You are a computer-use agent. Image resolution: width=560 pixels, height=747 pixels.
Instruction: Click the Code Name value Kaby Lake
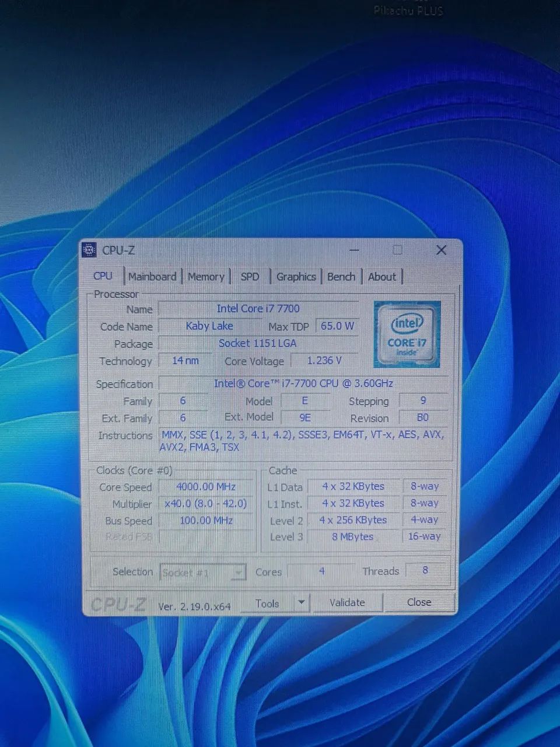[209, 326]
